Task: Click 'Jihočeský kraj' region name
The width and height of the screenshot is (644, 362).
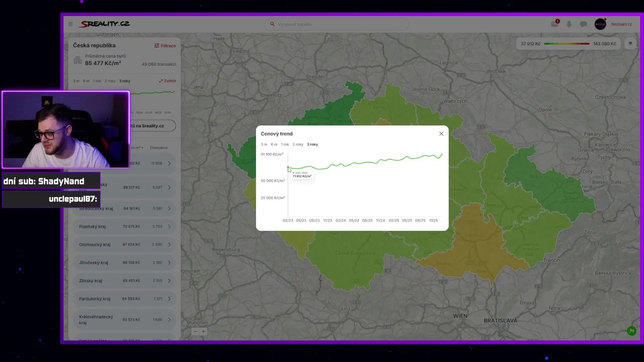Action: [93, 262]
